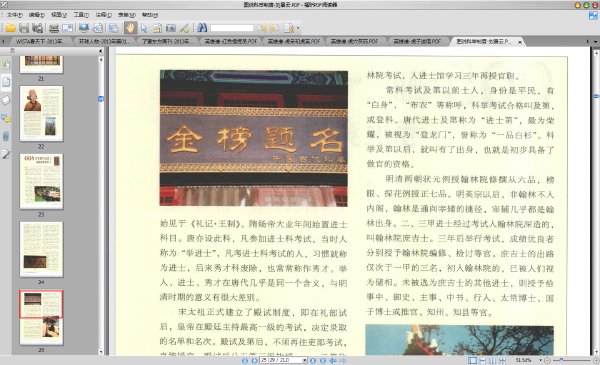The width and height of the screenshot is (600, 365).
Task: Choose the Snapshot camera tool
Action: coord(171,28)
